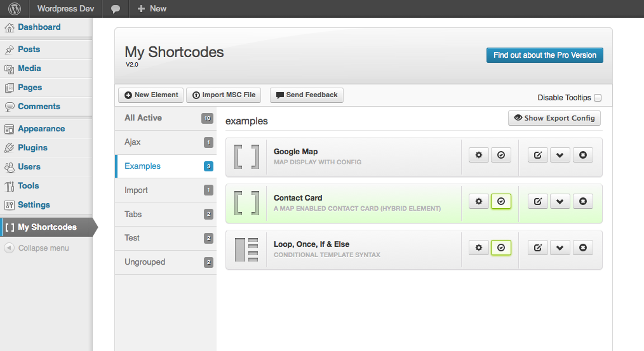Image resolution: width=644 pixels, height=351 pixels.
Task: Toggle the Google Map active state circle button
Action: 501,155
